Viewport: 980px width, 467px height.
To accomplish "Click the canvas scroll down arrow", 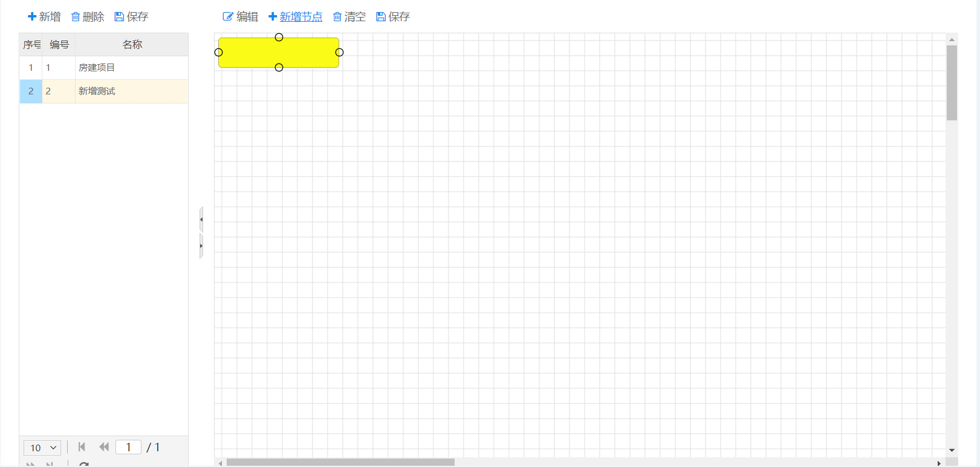I will pos(952,450).
